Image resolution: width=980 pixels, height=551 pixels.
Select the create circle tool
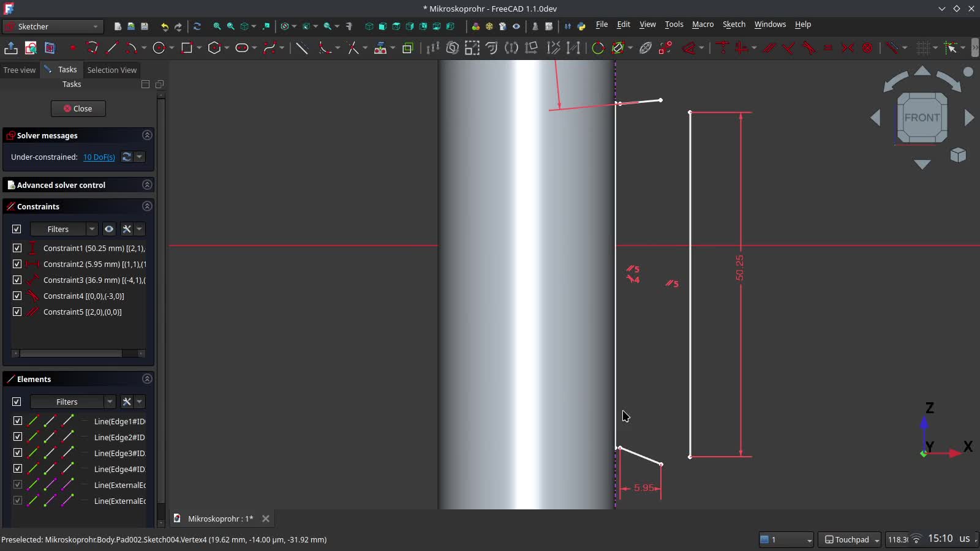click(159, 48)
